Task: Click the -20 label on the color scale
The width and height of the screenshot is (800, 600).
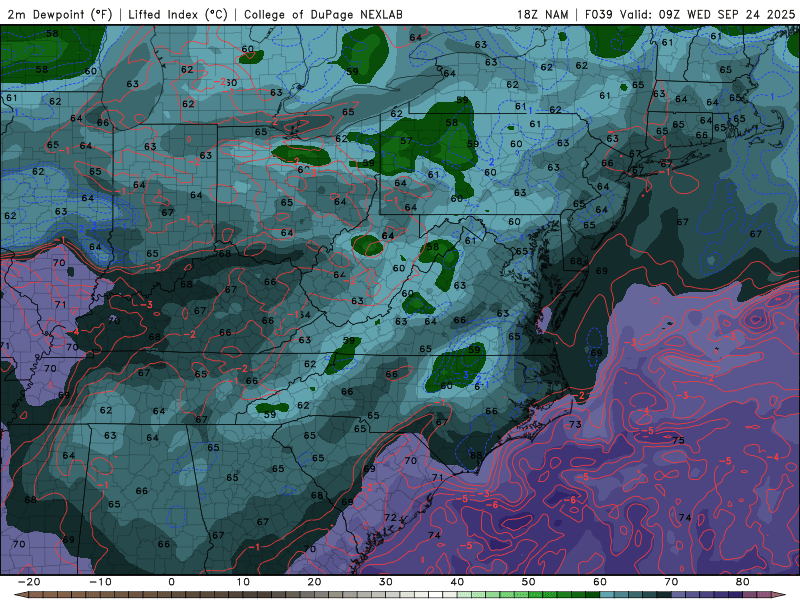Action: coord(29,582)
